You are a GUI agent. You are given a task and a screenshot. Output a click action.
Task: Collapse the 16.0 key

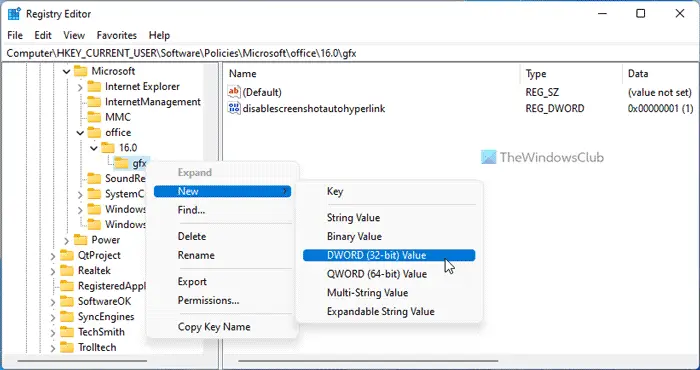pyautogui.click(x=94, y=148)
